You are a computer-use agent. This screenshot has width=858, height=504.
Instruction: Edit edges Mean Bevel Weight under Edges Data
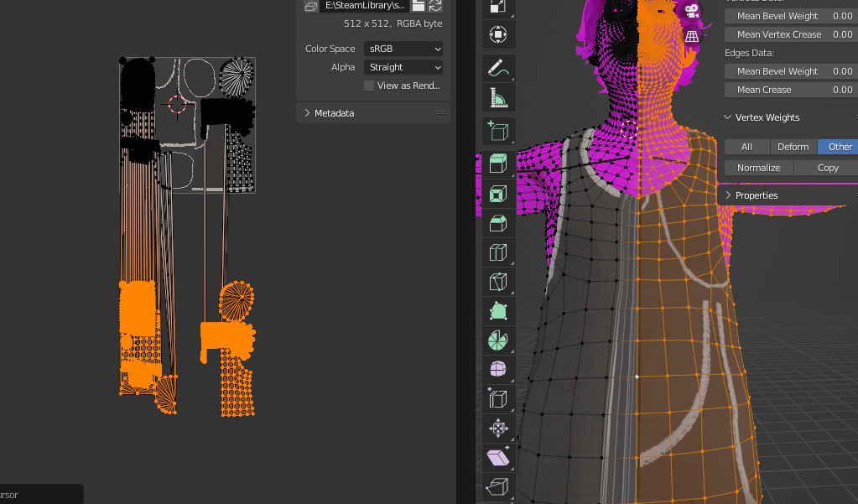(x=791, y=71)
